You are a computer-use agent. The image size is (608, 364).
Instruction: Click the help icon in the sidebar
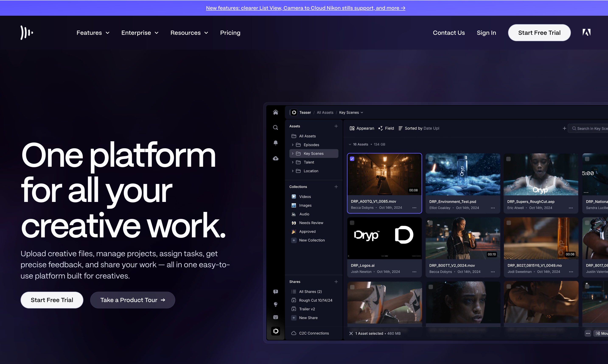275,292
